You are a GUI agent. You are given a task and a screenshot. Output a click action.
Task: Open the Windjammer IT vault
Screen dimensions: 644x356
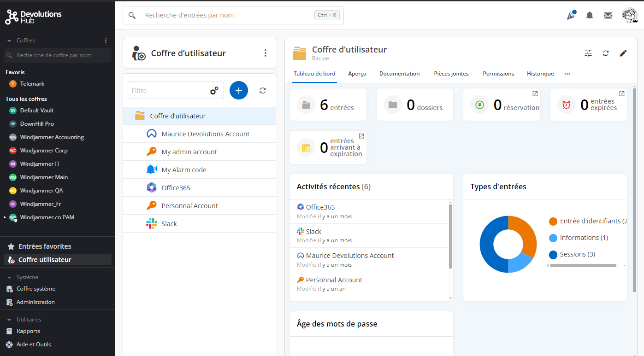pos(58,164)
